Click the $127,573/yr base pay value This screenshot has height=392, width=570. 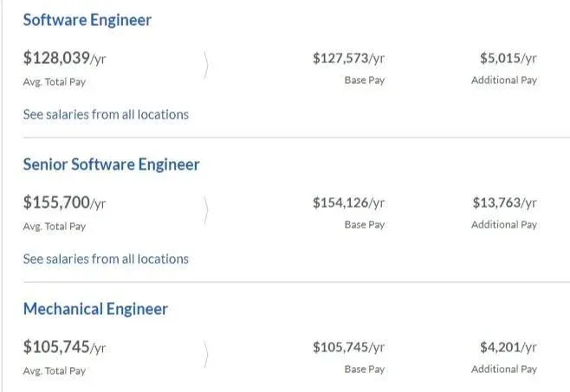click(x=348, y=59)
